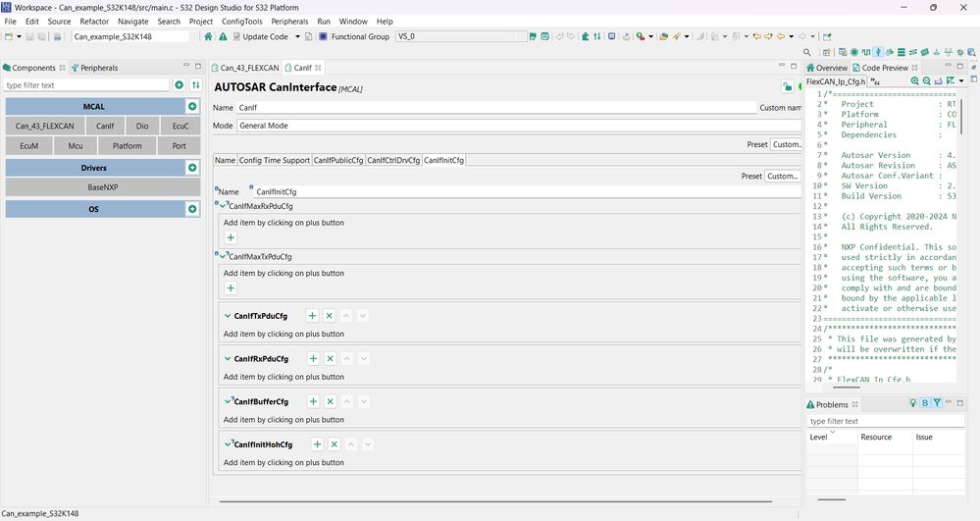Image resolution: width=980 pixels, height=521 pixels.
Task: Collapse the CanIfBufferCfg section chevron
Action: pos(228,401)
